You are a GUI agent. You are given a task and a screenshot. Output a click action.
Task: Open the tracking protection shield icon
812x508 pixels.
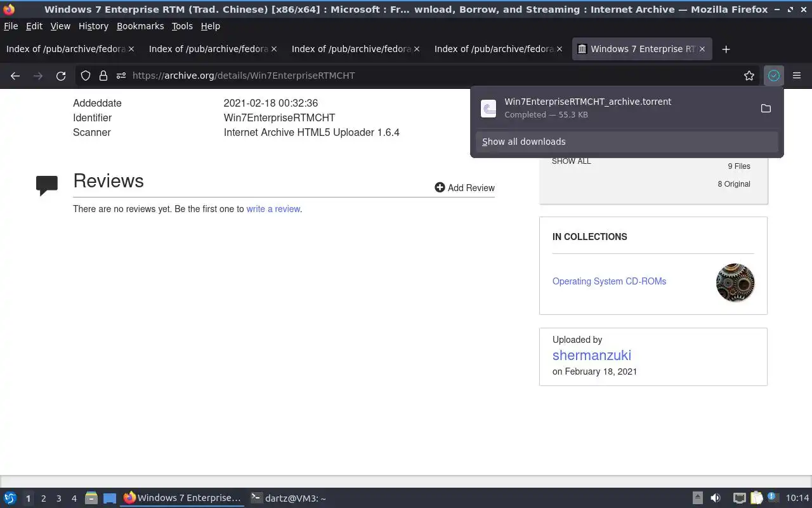pyautogui.click(x=86, y=76)
